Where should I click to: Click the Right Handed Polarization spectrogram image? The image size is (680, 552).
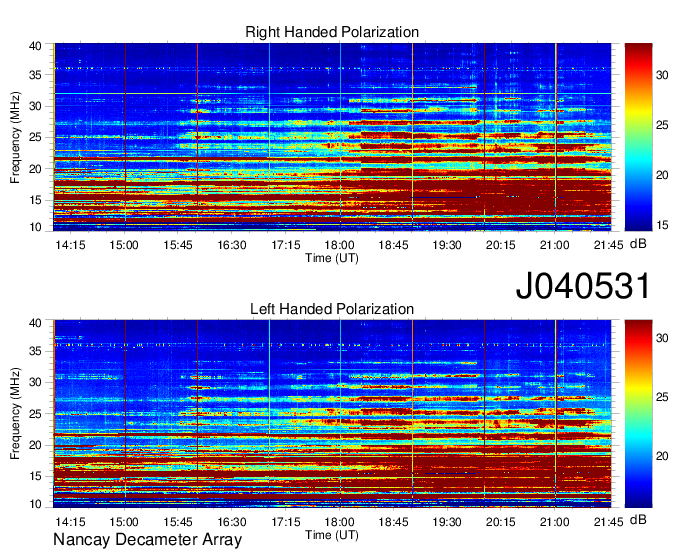(x=332, y=137)
